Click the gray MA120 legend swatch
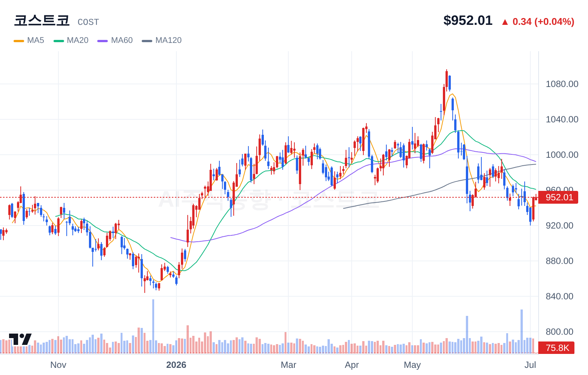Screen dimensions: 588x375 pos(147,41)
